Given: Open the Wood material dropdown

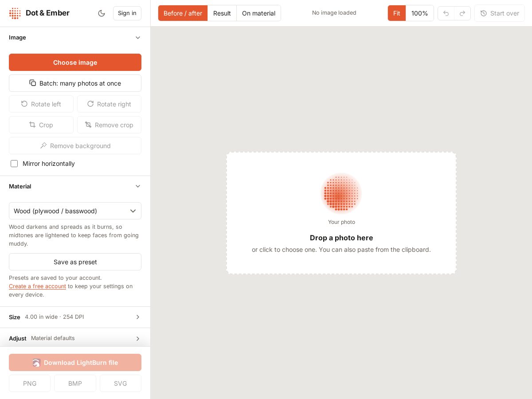Looking at the screenshot, I should point(75,211).
